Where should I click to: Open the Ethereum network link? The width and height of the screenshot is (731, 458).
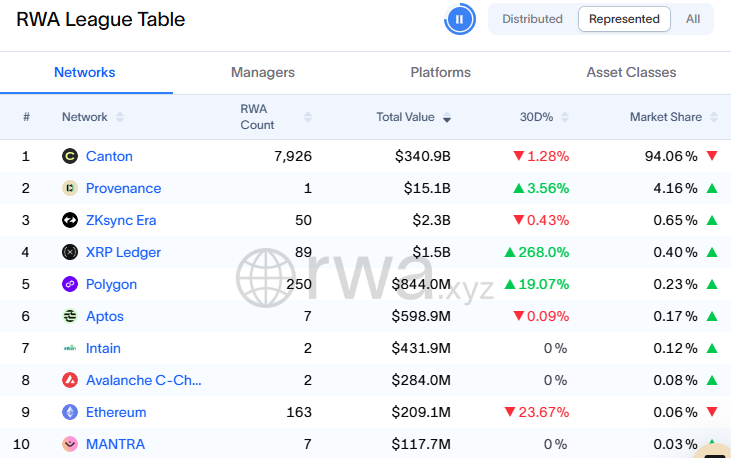click(x=116, y=412)
